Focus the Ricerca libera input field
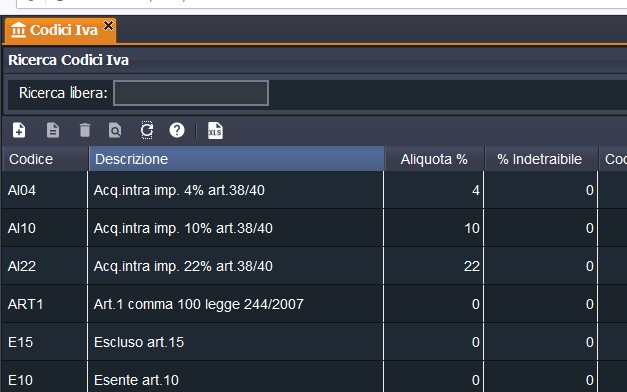The image size is (627, 392). [191, 93]
